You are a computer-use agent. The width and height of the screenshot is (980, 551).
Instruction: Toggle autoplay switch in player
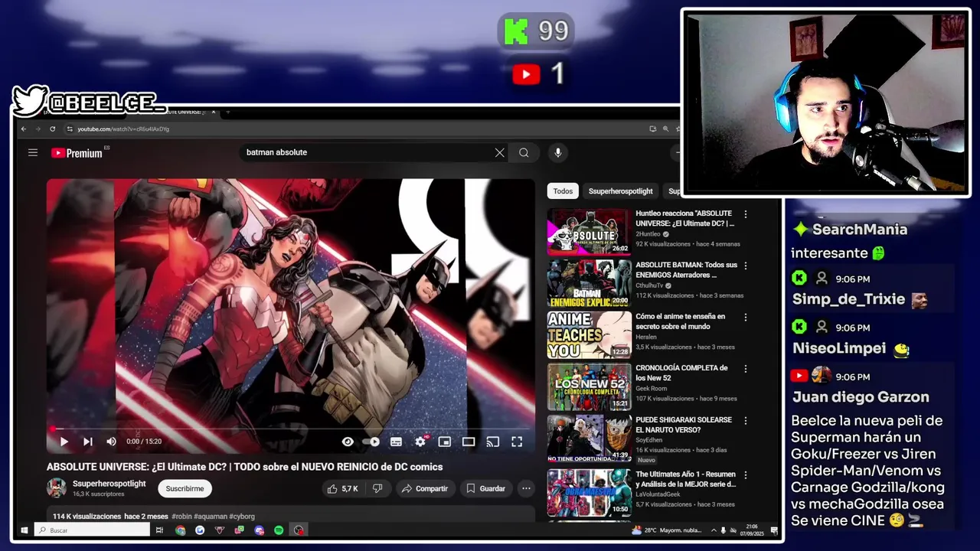pyautogui.click(x=371, y=442)
